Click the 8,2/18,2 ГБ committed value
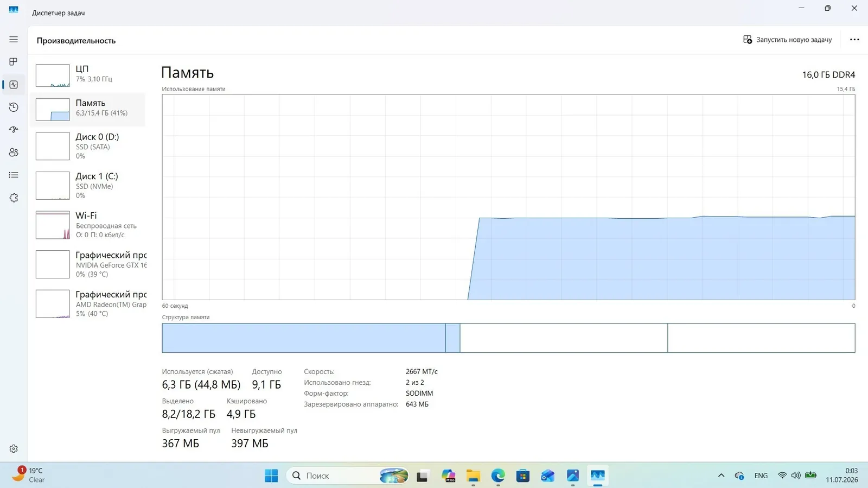 pos(189,414)
